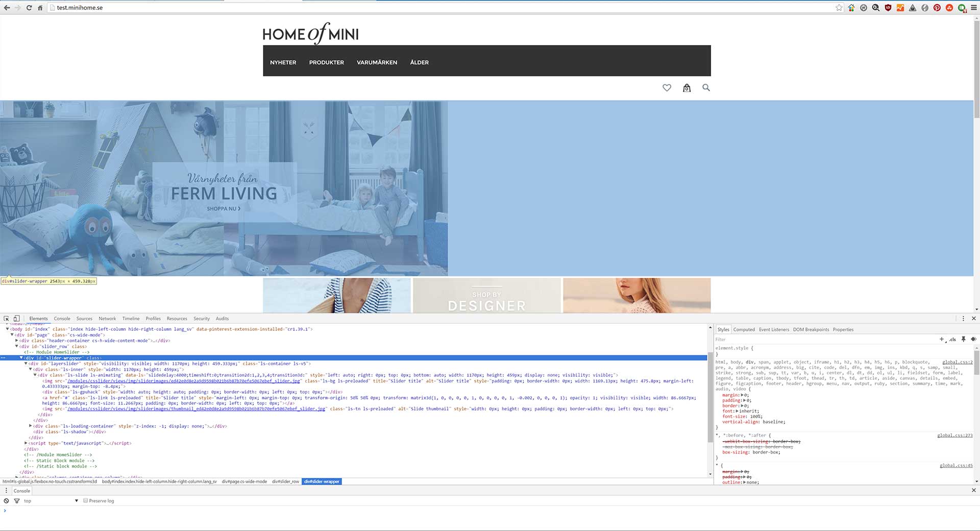Collapse the layerslider div node

[26, 364]
